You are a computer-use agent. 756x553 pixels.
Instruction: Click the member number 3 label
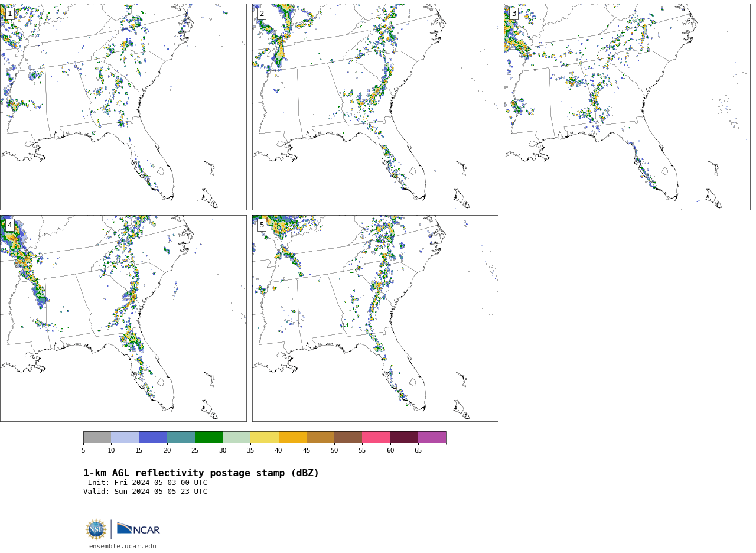514,14
